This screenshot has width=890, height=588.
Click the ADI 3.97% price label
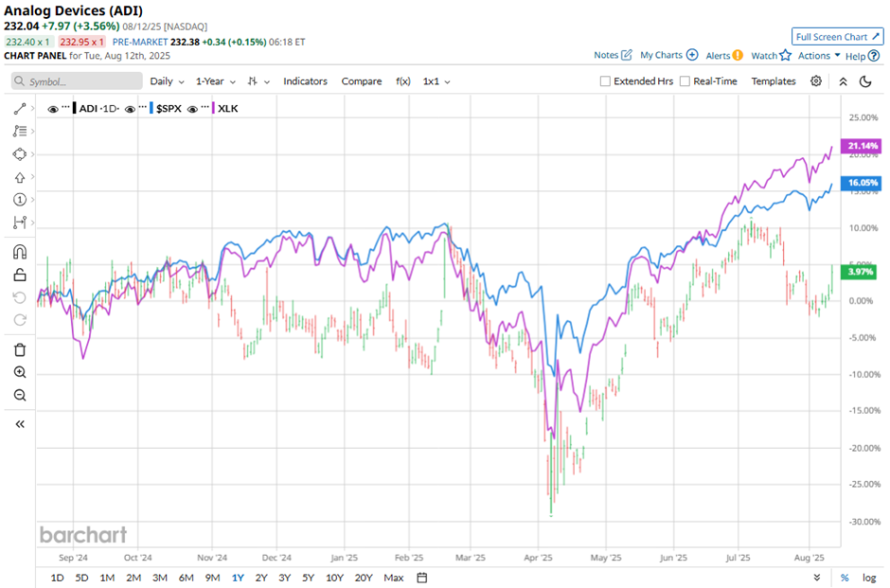pyautogui.click(x=861, y=272)
